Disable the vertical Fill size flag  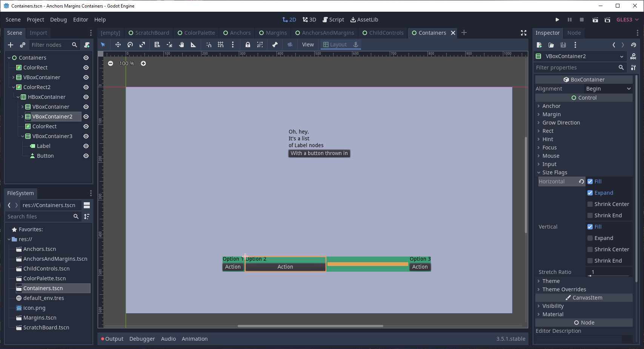point(590,226)
